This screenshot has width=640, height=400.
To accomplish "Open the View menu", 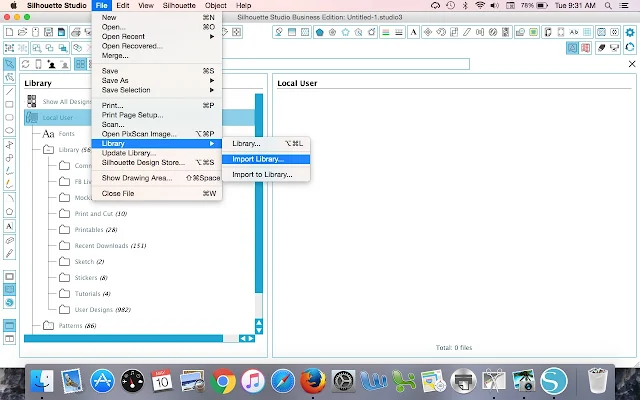I will click(146, 5).
